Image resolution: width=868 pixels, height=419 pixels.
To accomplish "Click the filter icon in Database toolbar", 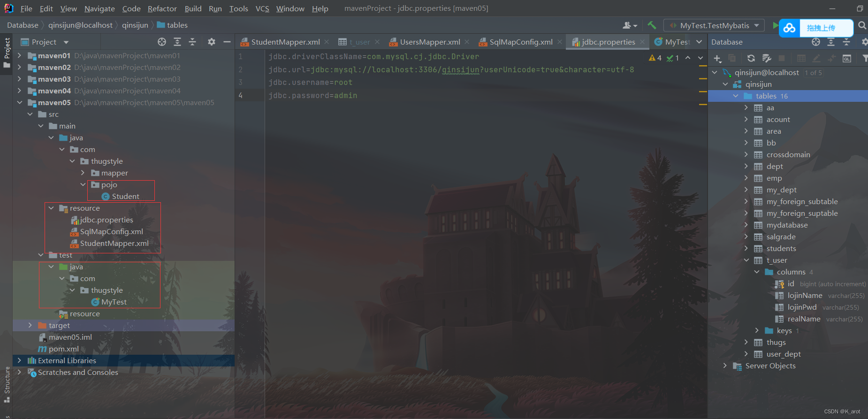I will (865, 58).
